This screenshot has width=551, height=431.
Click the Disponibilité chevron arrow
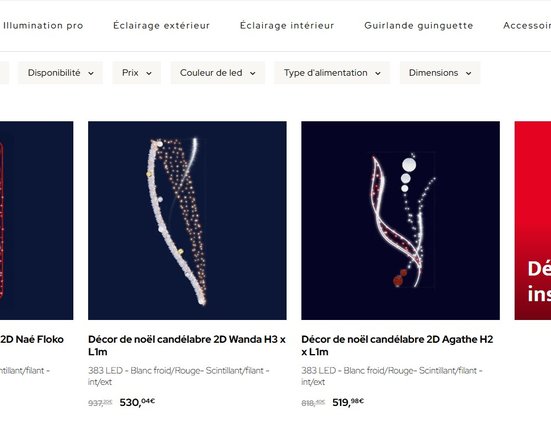(x=91, y=73)
